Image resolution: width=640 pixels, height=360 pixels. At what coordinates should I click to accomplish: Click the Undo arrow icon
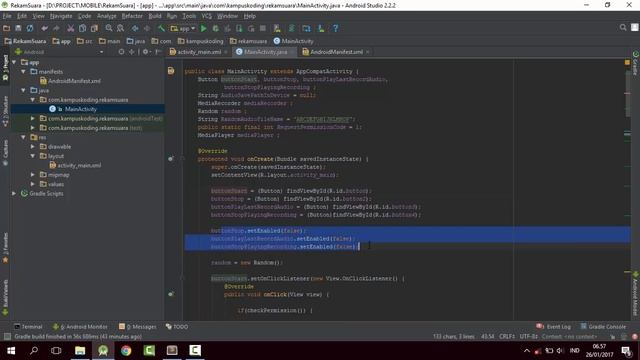coord(44,28)
